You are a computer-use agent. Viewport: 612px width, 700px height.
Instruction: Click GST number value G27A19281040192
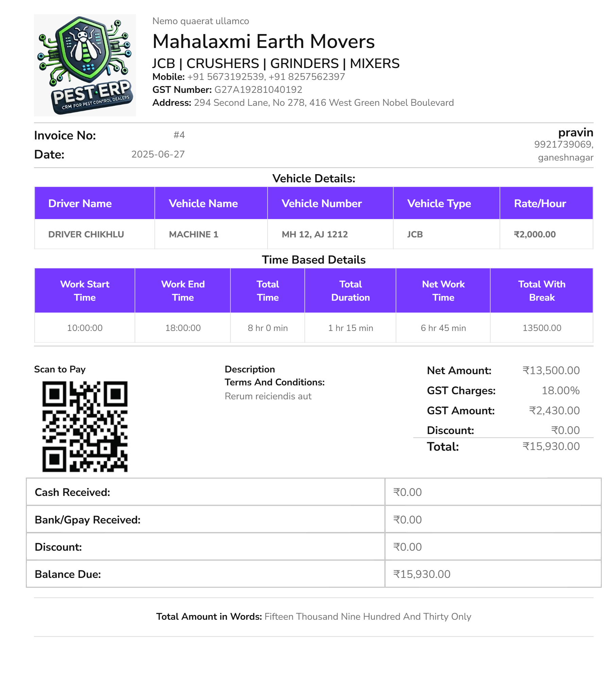coord(258,89)
